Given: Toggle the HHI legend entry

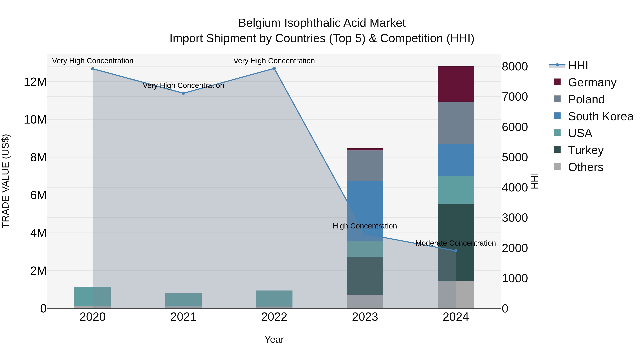Looking at the screenshot, I should click(569, 65).
